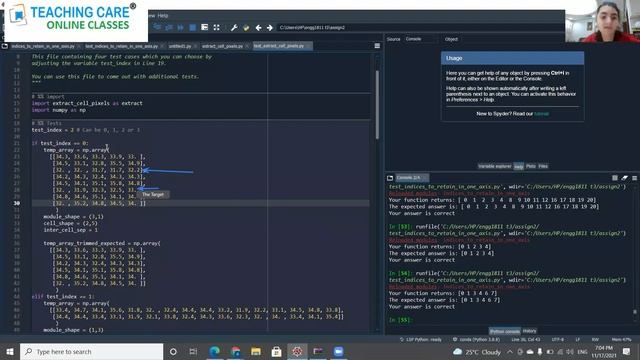Click the Line and Col status indicator
Screen dimensions: 640x360
(x=525, y=340)
